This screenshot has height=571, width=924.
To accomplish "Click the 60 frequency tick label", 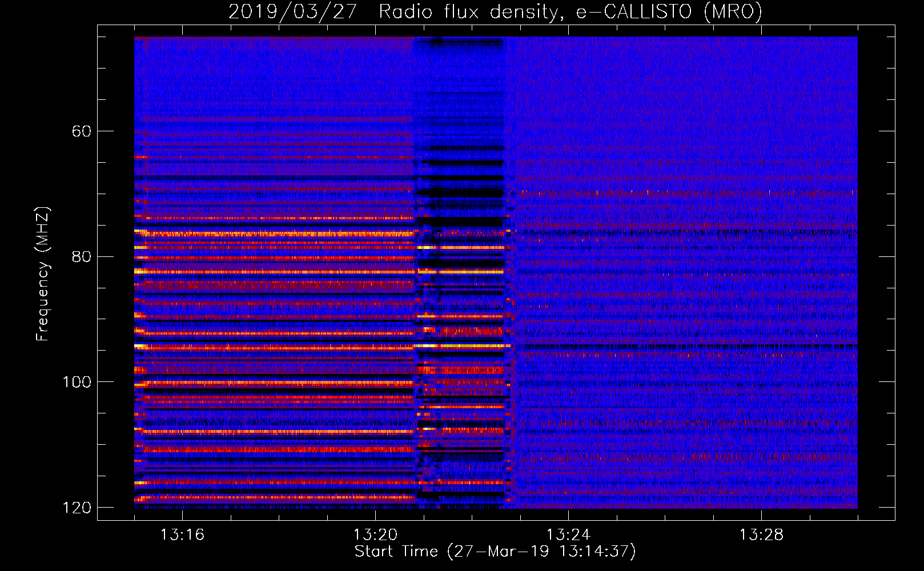I will pos(82,131).
